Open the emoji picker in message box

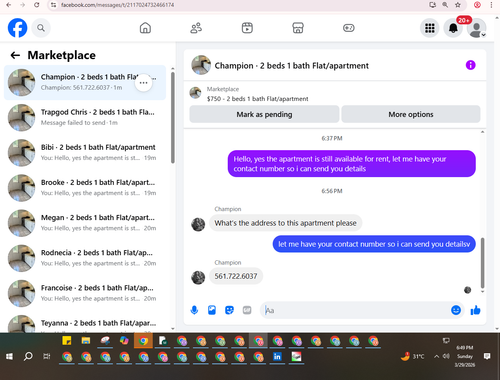tap(456, 310)
